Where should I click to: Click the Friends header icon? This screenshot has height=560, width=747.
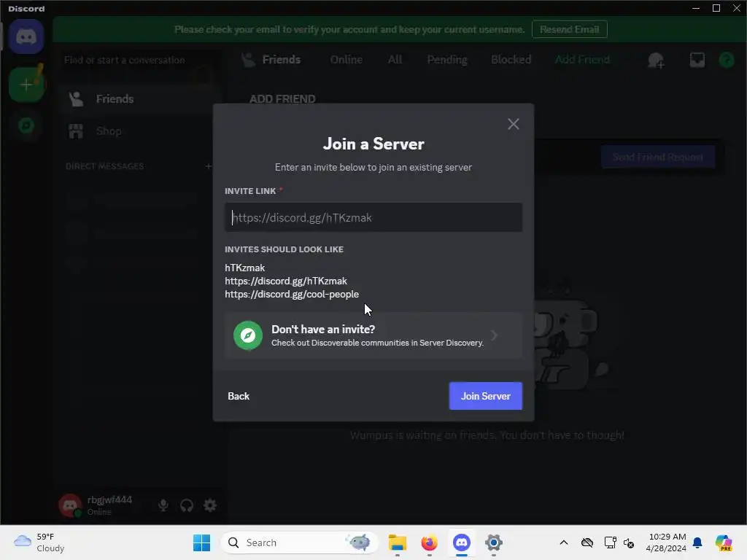248,60
